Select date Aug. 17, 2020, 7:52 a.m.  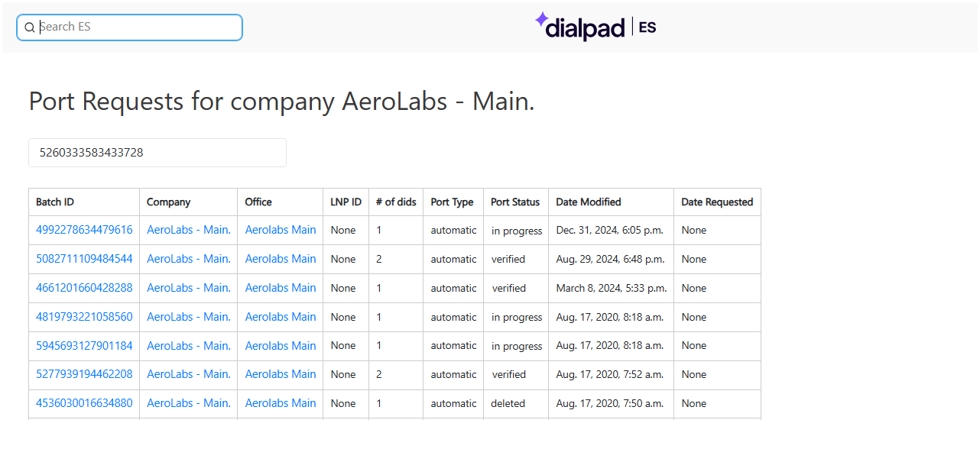[609, 374]
